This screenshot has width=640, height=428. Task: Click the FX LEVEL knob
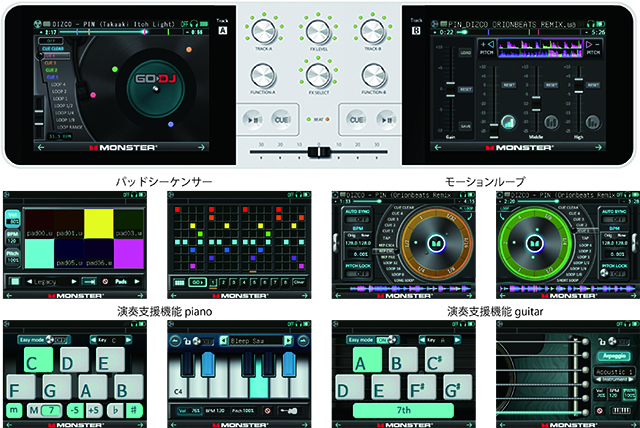click(318, 31)
